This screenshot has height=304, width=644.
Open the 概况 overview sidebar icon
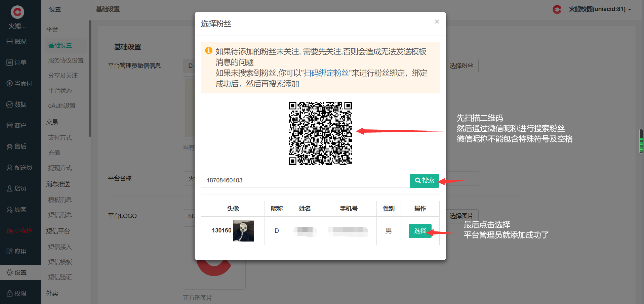click(9, 42)
